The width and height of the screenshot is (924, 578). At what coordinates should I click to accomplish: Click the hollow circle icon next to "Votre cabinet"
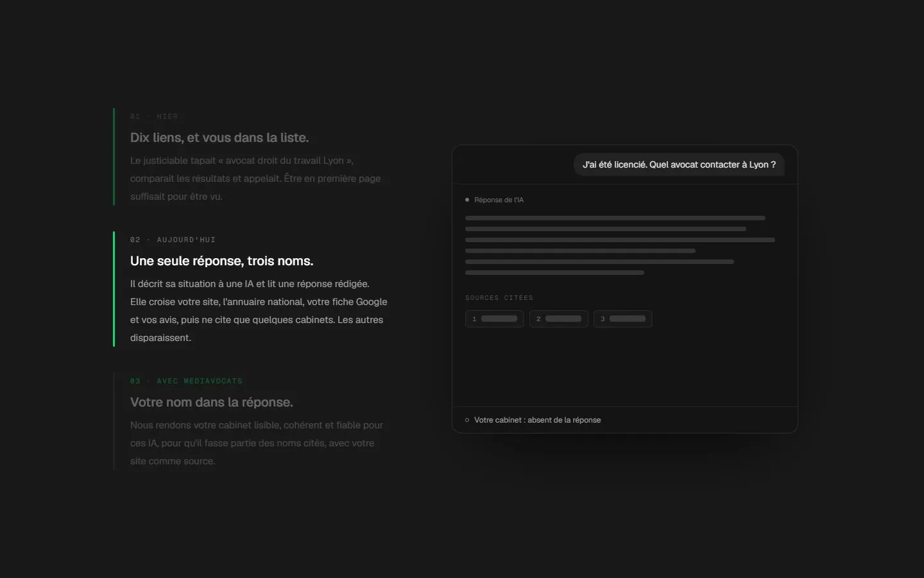467,420
